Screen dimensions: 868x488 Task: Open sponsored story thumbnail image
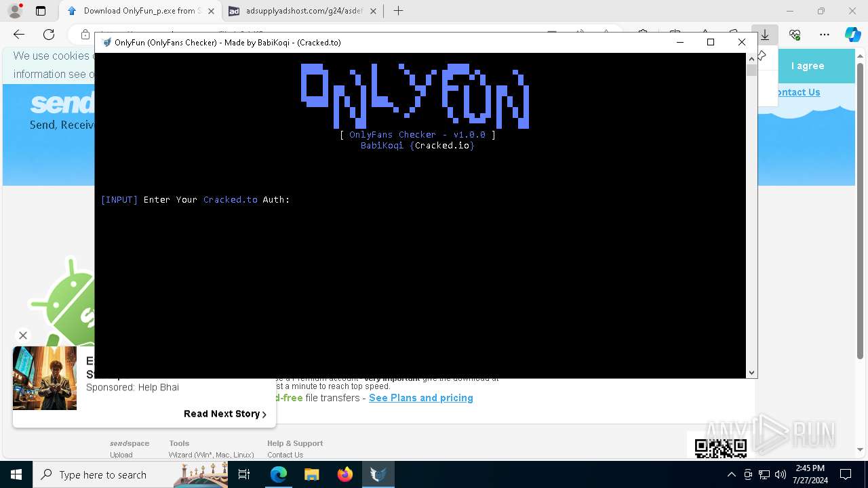45,378
